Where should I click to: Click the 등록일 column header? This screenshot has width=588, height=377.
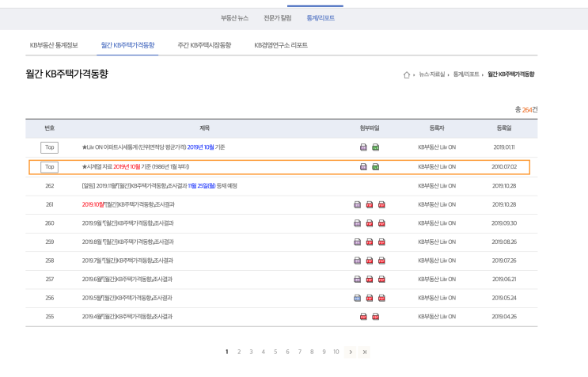coord(504,128)
